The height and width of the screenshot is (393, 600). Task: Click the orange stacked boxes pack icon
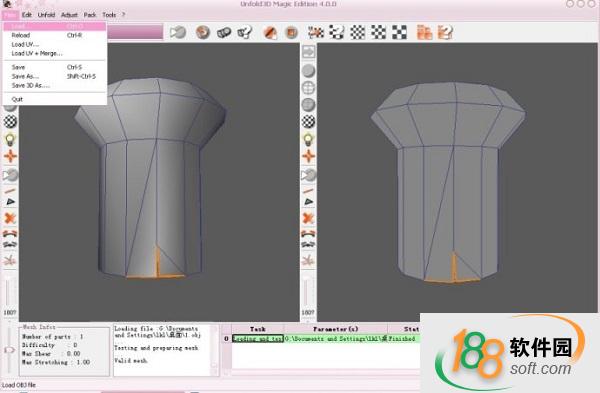(x=424, y=32)
